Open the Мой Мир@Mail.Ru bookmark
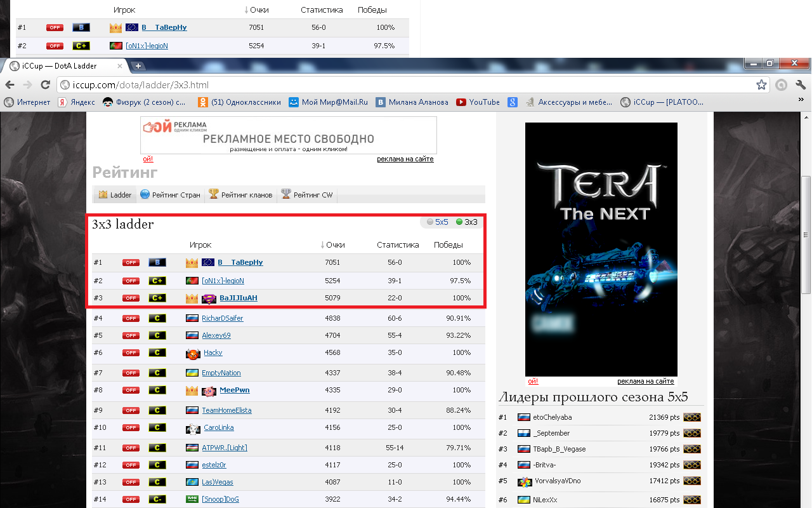This screenshot has width=812, height=508. [x=328, y=102]
